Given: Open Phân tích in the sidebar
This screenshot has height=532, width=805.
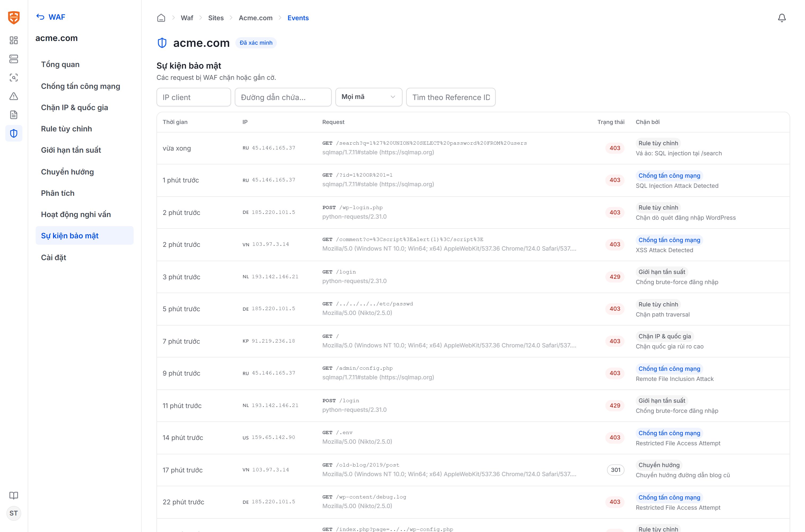Looking at the screenshot, I should (85, 193).
